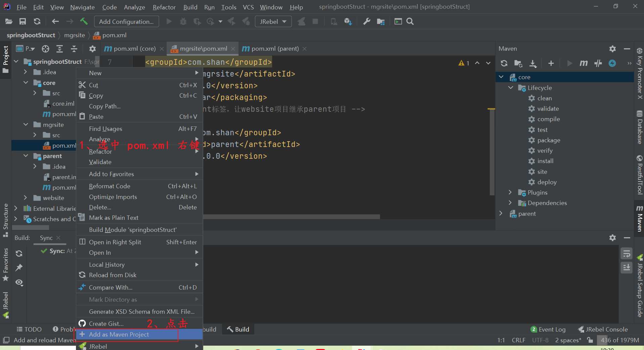Open Project panel options gear
The image size is (644, 350).
[92, 49]
